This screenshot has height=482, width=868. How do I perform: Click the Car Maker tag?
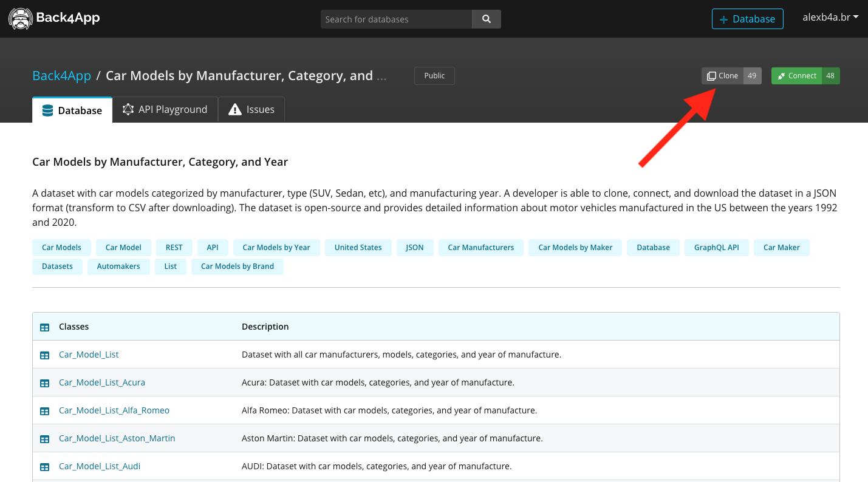(x=782, y=248)
